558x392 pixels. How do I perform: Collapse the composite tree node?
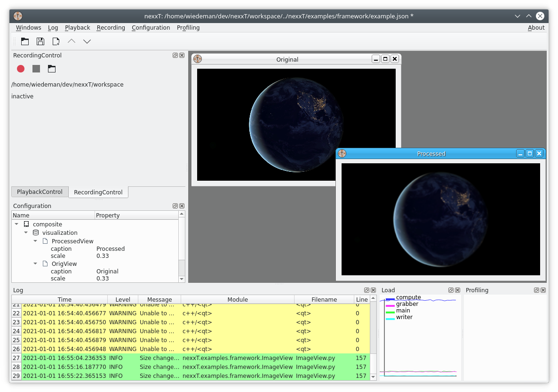[16, 224]
